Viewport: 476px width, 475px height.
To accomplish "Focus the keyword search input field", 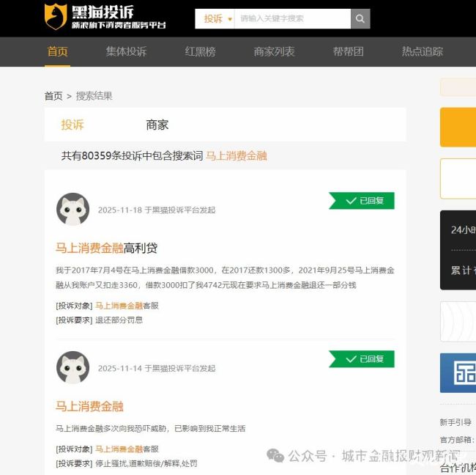I will pos(292,18).
